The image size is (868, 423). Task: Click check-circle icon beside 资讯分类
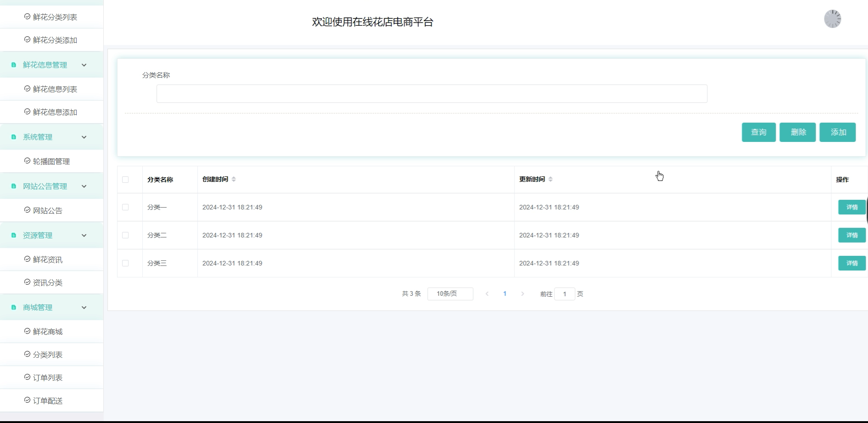27,282
